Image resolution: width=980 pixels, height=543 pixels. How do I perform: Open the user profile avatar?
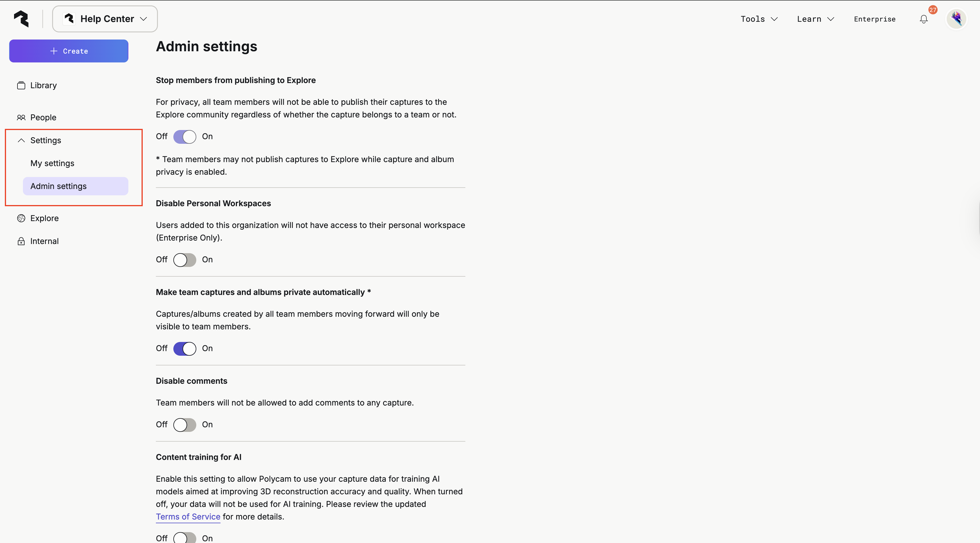point(956,19)
